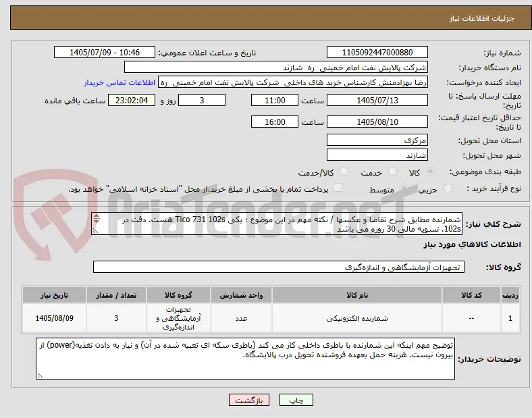Click the item code cell showing --
This screenshot has width=532, height=418.
[x=471, y=318]
